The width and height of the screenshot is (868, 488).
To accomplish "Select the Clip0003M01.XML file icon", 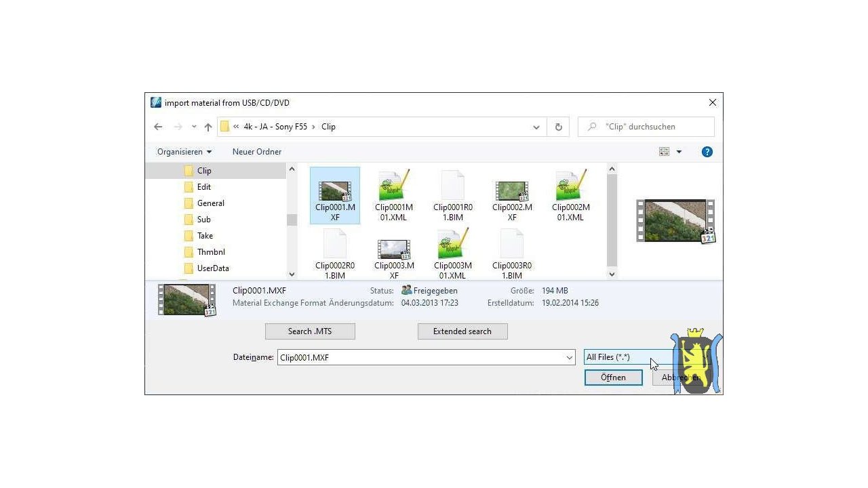I will pyautogui.click(x=453, y=245).
